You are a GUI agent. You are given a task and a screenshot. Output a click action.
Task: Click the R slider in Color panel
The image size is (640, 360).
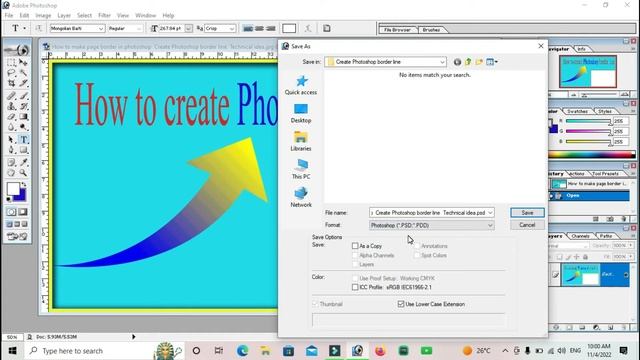[589, 121]
